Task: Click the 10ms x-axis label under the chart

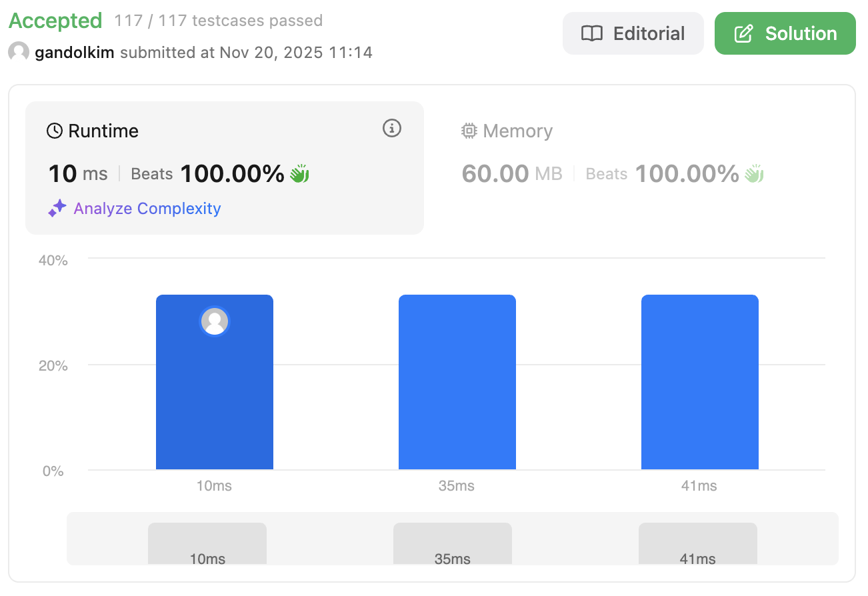Action: 214,486
